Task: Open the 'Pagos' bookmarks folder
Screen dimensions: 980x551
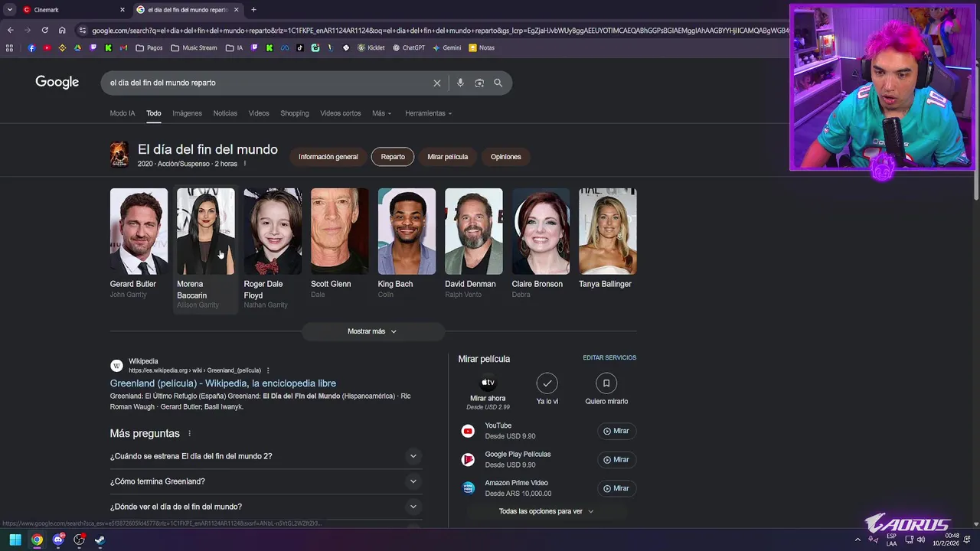Action: [149, 47]
